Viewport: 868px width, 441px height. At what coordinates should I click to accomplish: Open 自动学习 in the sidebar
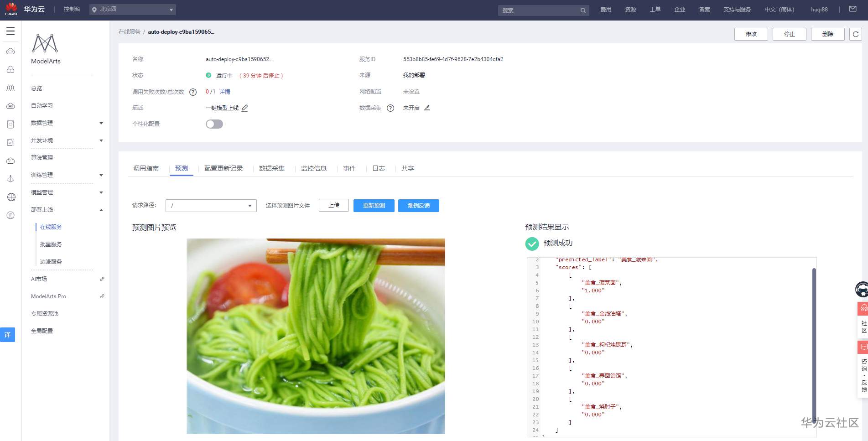42,106
